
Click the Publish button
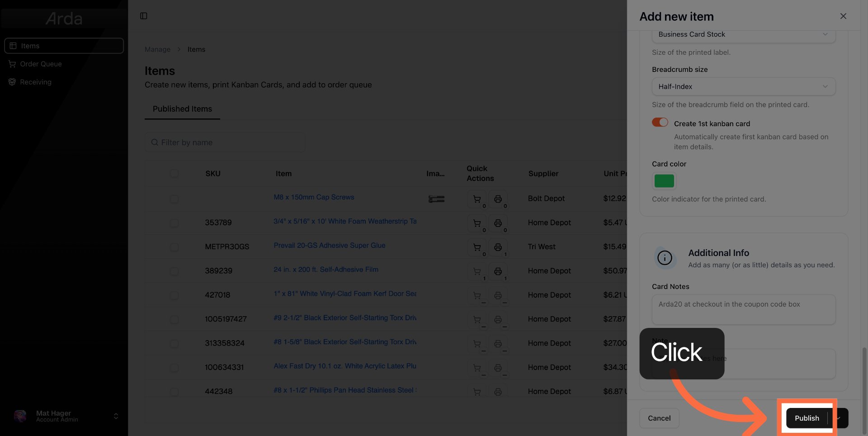click(x=807, y=418)
